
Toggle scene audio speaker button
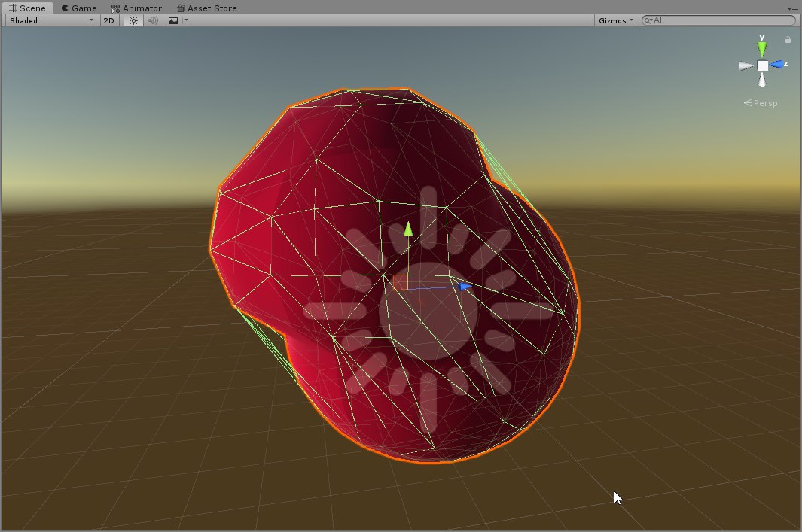click(153, 20)
